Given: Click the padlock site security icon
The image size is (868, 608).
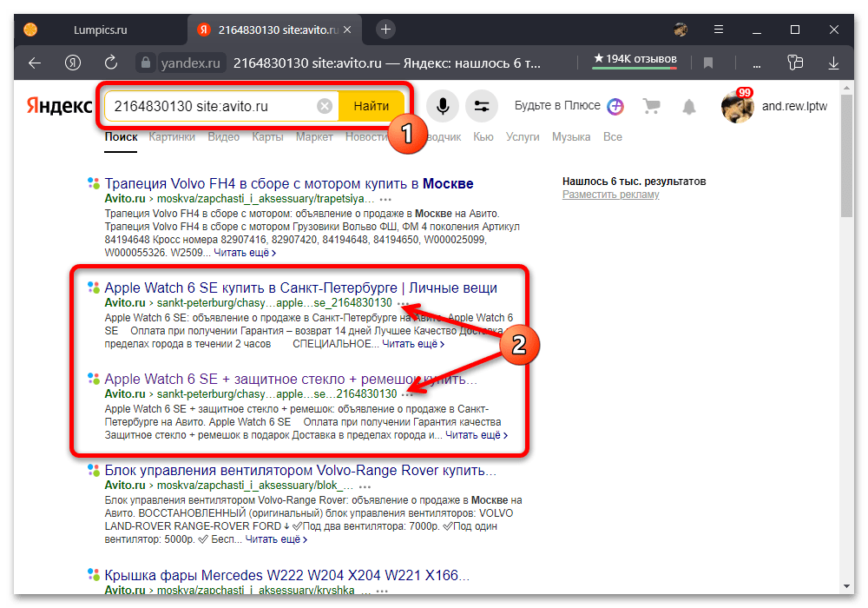Looking at the screenshot, I should pos(146,63).
